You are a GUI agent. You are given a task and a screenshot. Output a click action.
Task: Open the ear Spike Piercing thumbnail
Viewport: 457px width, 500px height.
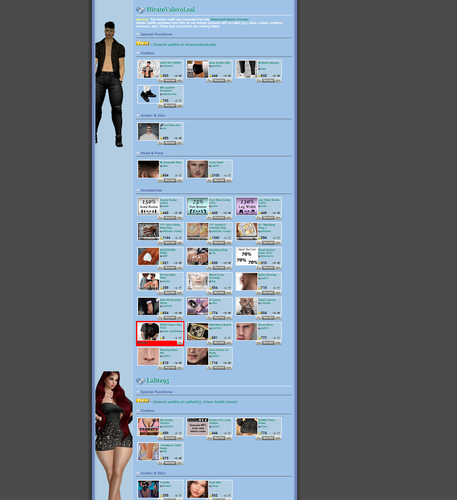pyautogui.click(x=246, y=281)
